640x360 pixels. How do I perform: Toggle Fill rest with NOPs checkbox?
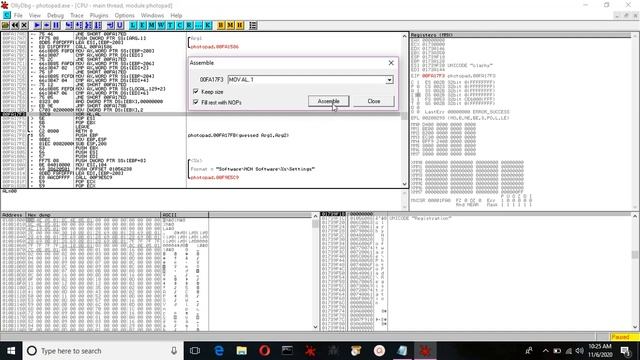coord(196,102)
